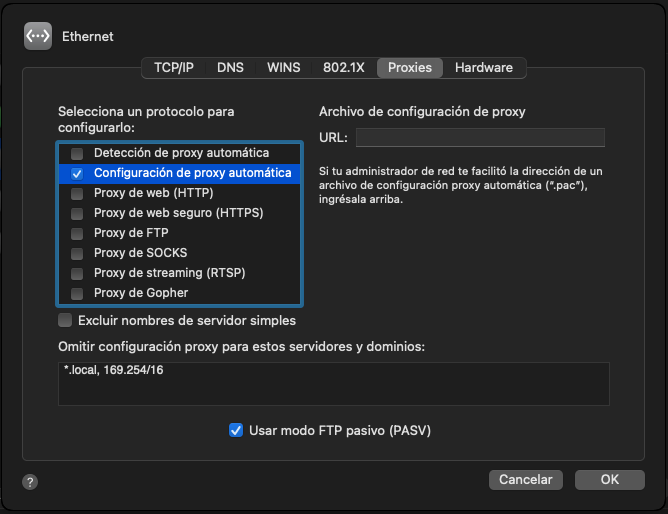Switch to the TCP/IP tab

(174, 68)
